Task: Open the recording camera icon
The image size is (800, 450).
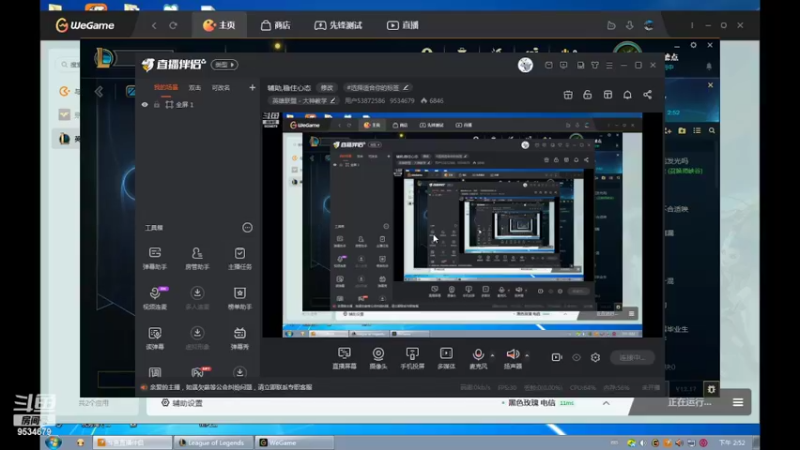Action: tap(557, 357)
